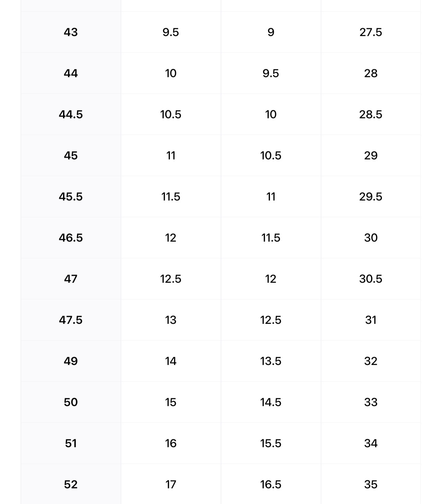Select the bold size 51 cell
This screenshot has width=442, height=504.
point(71,443)
